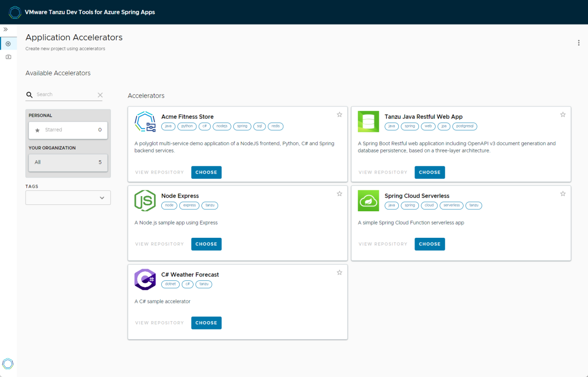Image resolution: width=588 pixels, height=377 pixels.
Task: Click the cloud tag on Spring Cloud card
Action: [429, 205]
